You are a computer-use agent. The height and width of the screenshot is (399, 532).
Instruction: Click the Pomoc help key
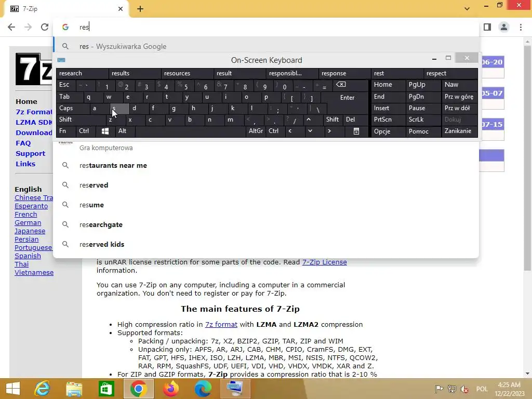coord(423,131)
